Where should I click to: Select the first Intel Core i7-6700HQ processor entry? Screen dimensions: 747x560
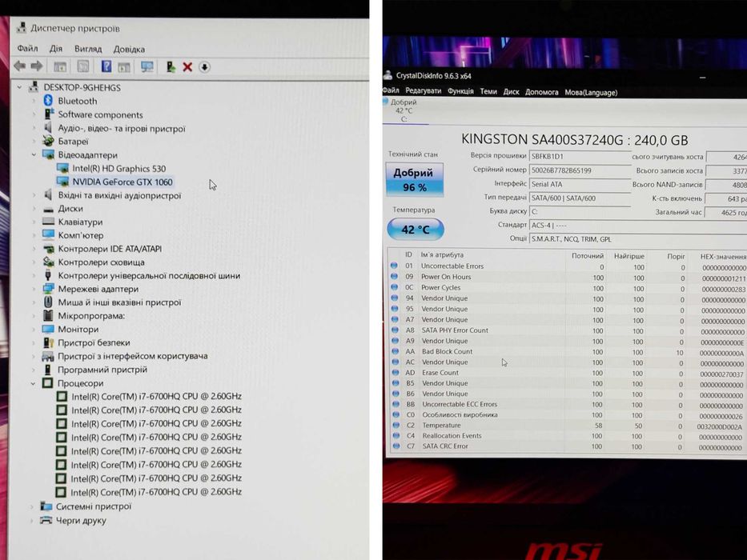(x=156, y=396)
